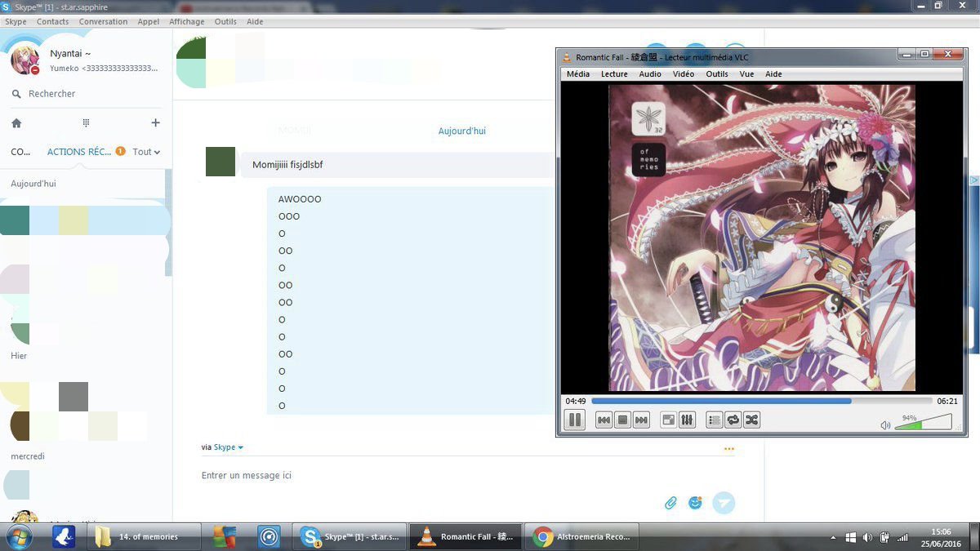Screen dimensions: 980x551
Task: Go to Skype home icon
Action: [x=16, y=123]
